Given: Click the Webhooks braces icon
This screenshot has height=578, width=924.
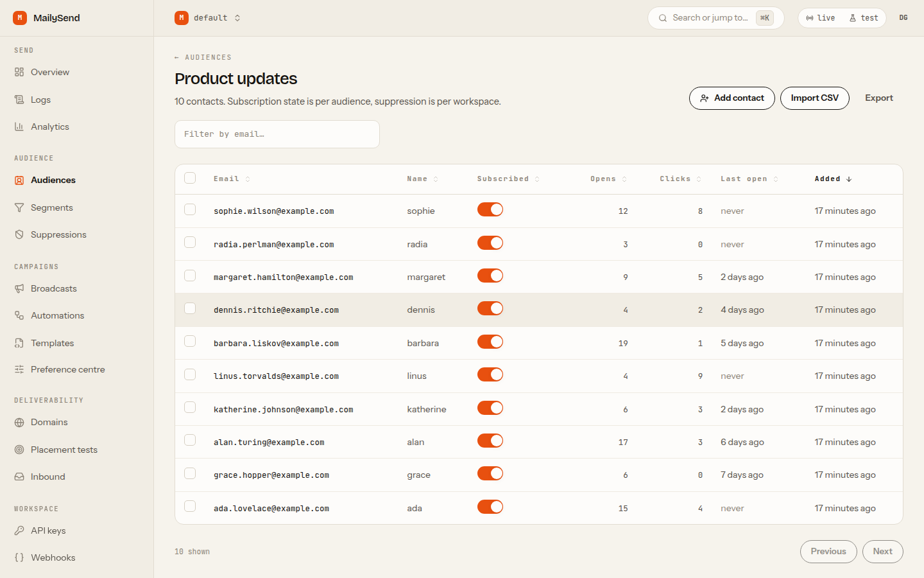Looking at the screenshot, I should pyautogui.click(x=19, y=557).
